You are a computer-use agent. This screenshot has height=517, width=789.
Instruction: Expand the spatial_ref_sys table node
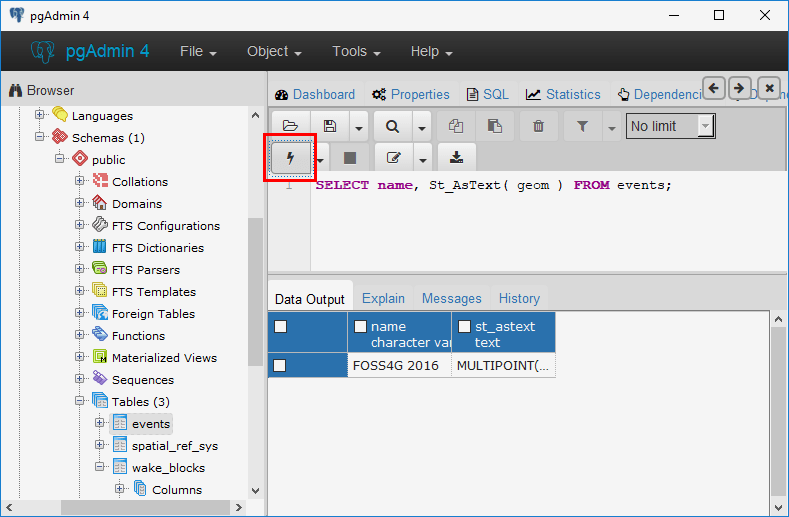pyautogui.click(x=100, y=445)
